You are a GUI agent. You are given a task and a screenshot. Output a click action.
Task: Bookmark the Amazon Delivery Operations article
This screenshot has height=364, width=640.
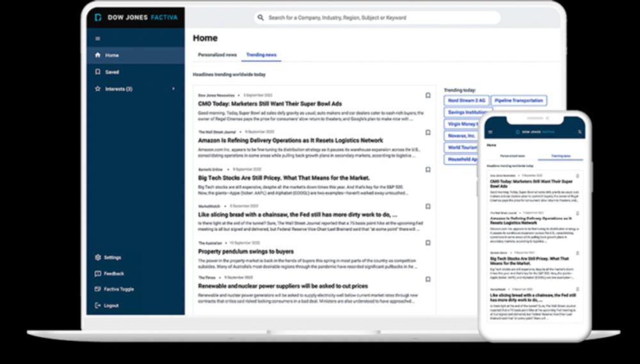click(x=428, y=132)
